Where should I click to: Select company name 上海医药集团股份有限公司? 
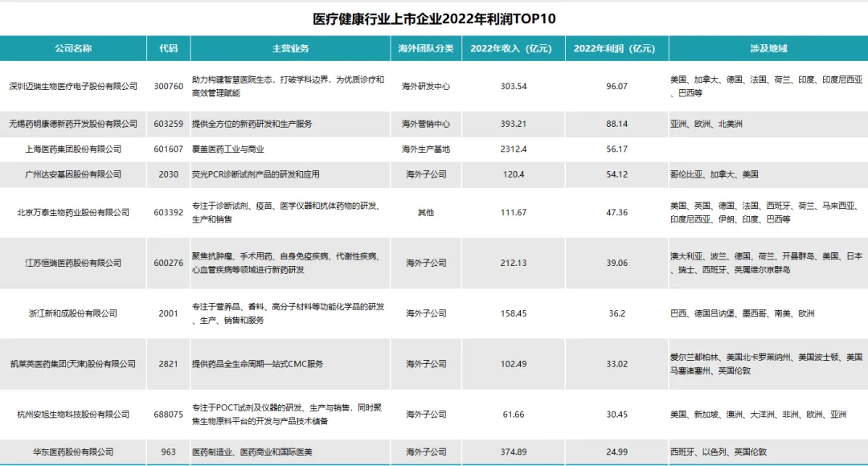coord(73,149)
